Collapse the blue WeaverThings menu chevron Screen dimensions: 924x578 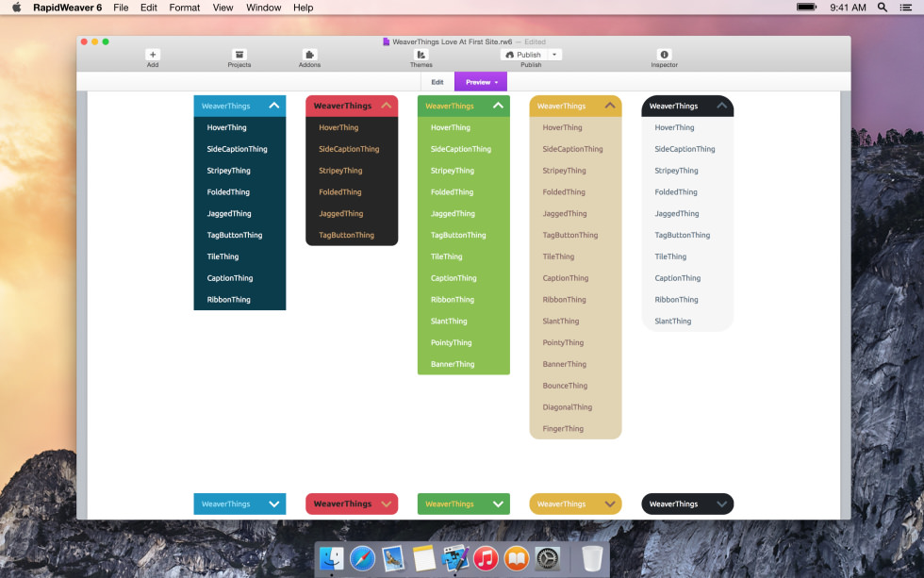[x=274, y=106]
